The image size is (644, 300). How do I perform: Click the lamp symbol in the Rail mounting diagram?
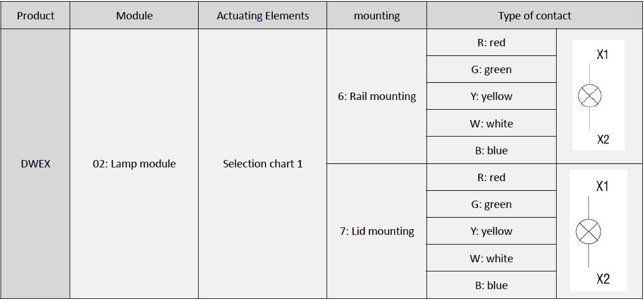click(x=590, y=96)
